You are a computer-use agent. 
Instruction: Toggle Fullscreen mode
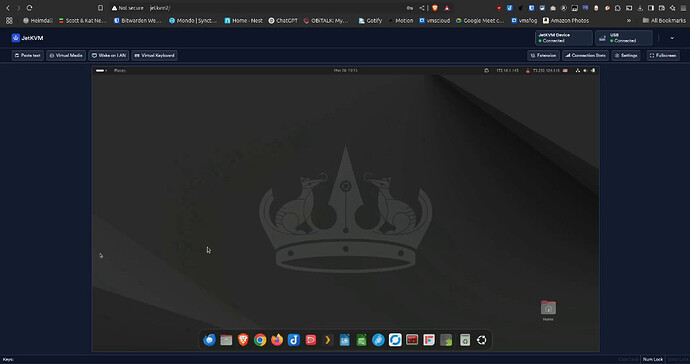(663, 55)
